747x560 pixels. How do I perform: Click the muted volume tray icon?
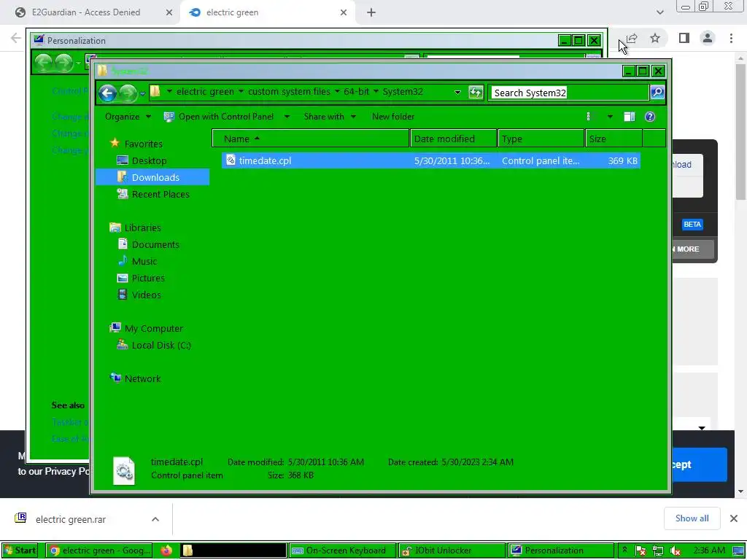tap(675, 551)
